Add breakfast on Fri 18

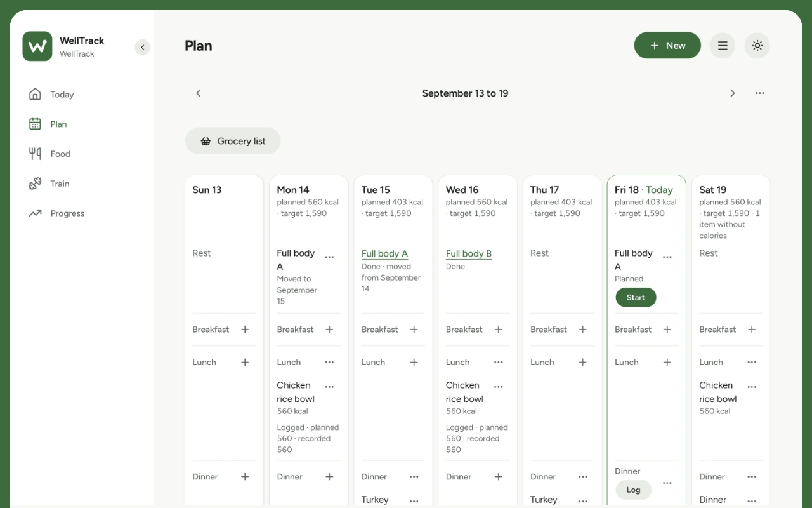coord(667,330)
